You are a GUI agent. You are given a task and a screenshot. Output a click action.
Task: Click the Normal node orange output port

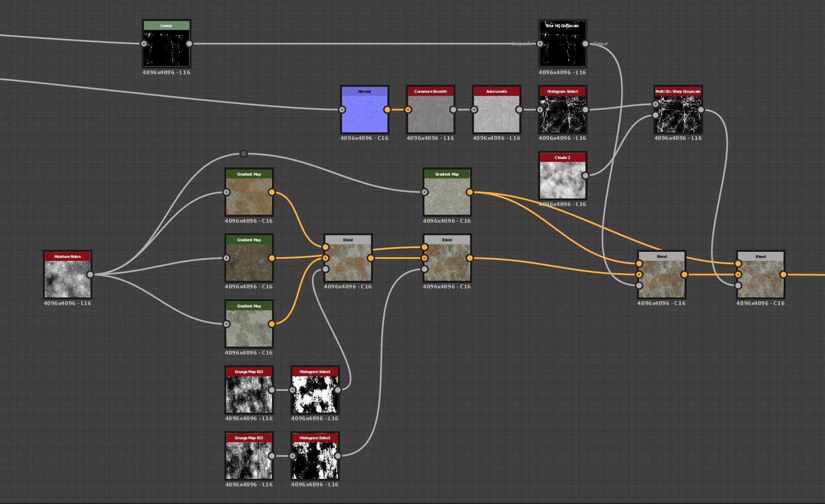(x=387, y=110)
